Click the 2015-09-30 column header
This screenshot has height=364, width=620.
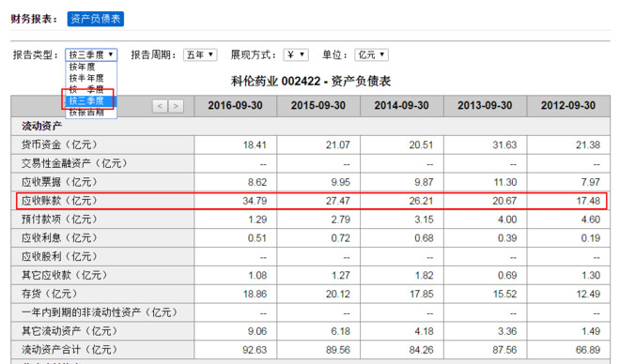(x=318, y=106)
